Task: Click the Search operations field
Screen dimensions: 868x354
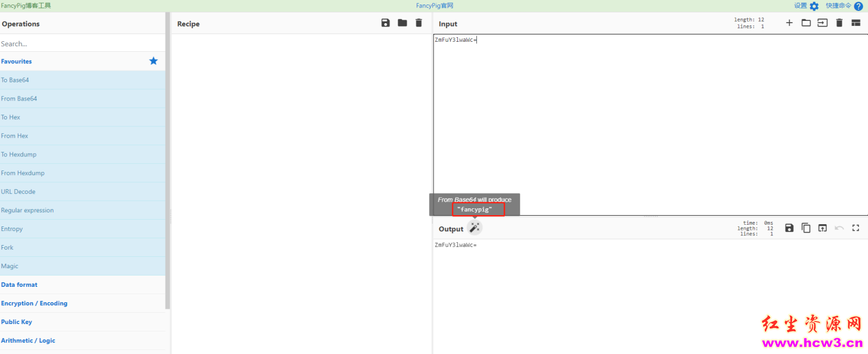Action: tap(83, 43)
